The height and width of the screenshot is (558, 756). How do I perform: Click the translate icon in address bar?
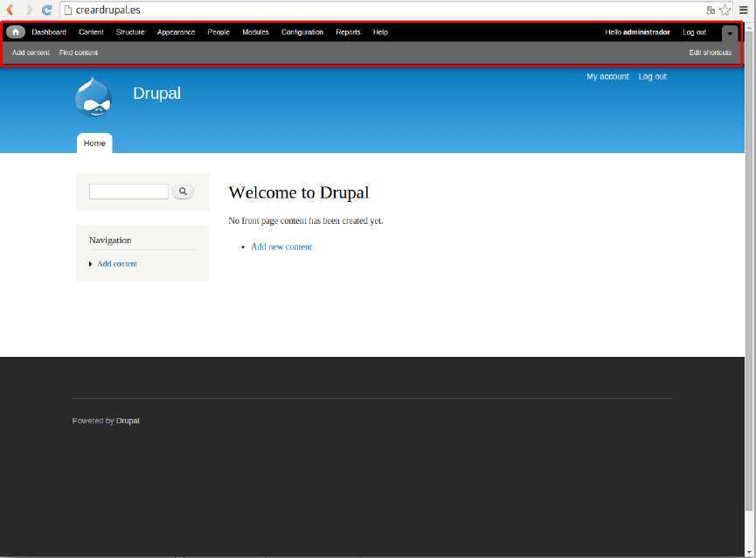click(x=711, y=10)
